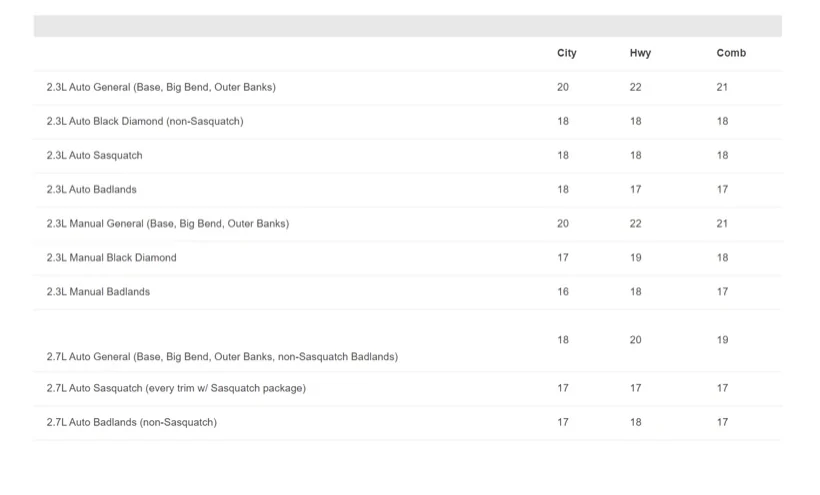This screenshot has height=495, width=820.
Task: Click the gray header bar above table
Action: [x=408, y=26]
